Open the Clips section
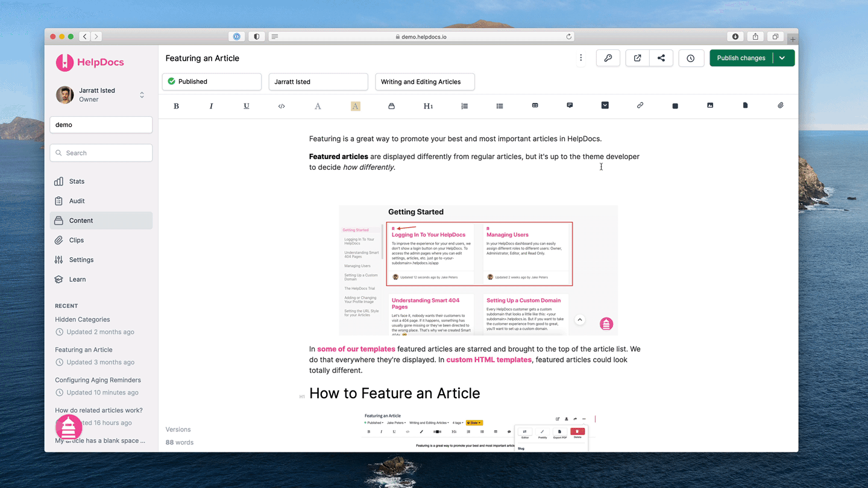This screenshot has height=488, width=868. (101, 240)
